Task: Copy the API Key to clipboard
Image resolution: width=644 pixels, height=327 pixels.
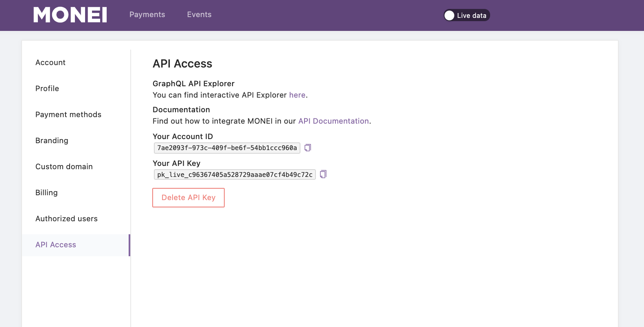Action: (323, 174)
